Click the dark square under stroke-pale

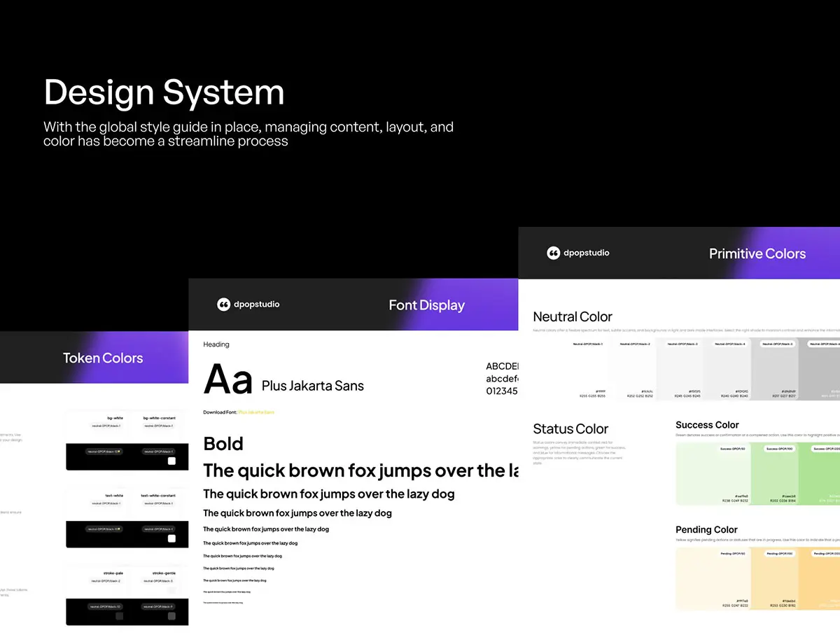pyautogui.click(x=119, y=616)
